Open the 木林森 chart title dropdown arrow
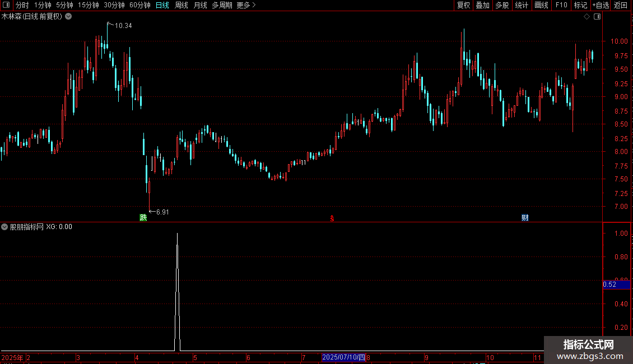The width and height of the screenshot is (633, 364). coord(69,17)
